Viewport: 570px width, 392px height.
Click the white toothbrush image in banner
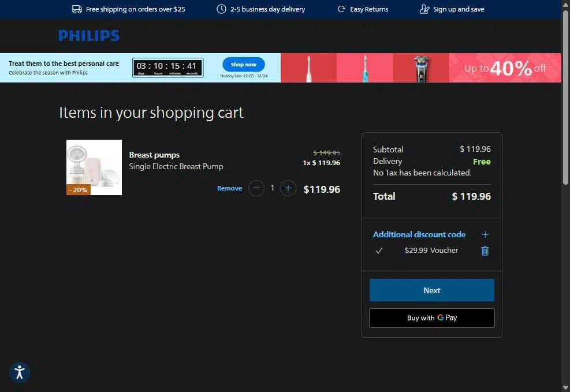click(308, 68)
